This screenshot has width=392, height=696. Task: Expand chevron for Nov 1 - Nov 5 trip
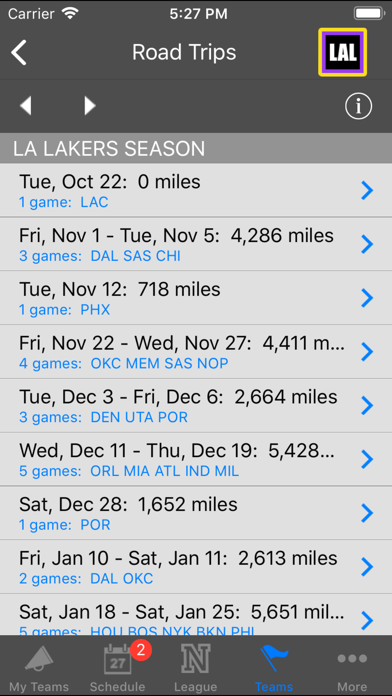click(367, 244)
